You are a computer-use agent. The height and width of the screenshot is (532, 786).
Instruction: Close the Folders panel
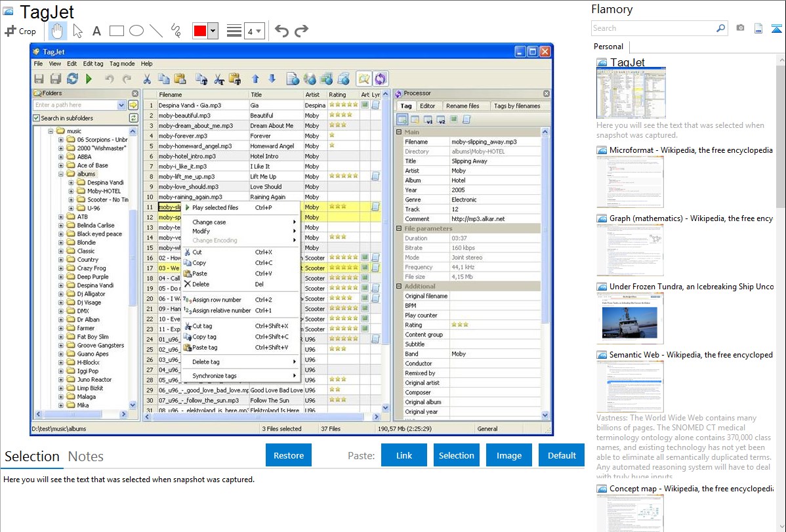[x=135, y=93]
